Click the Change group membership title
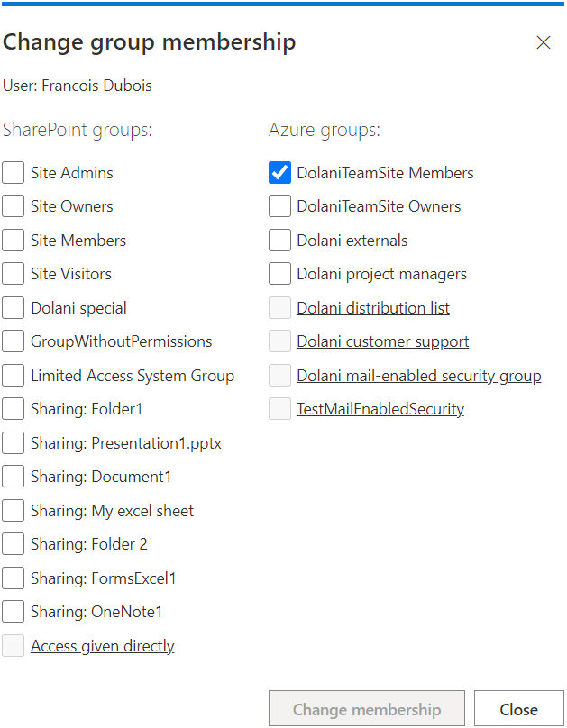 (x=149, y=42)
